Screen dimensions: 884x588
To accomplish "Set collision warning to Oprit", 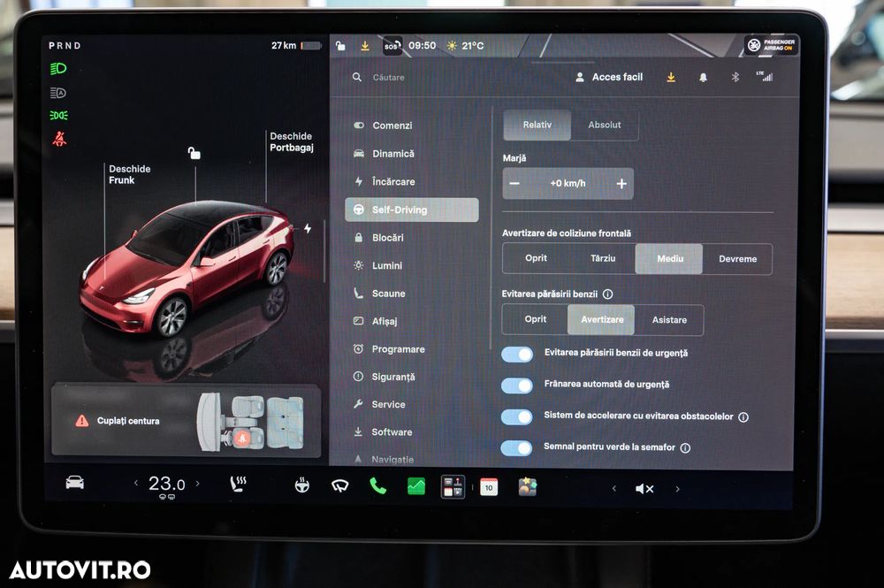I will point(537,258).
